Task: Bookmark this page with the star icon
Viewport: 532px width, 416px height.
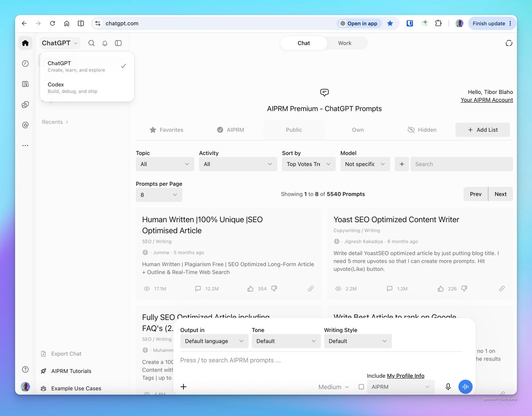Action: pos(390,24)
